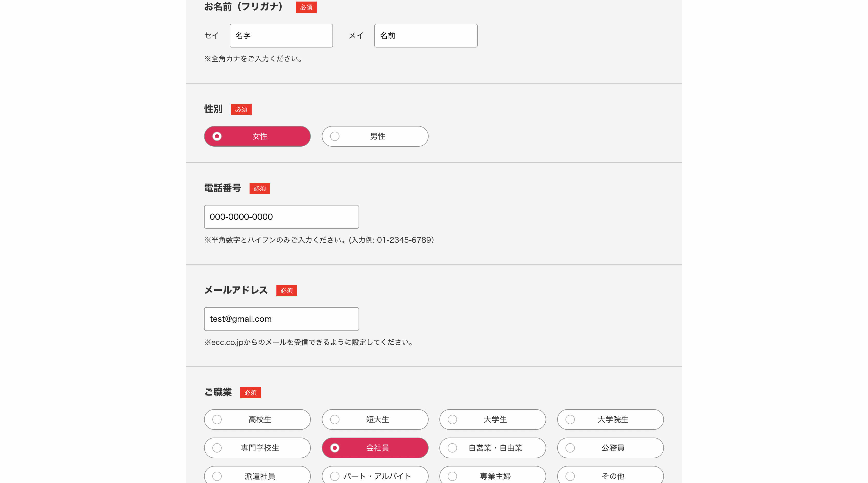This screenshot has height=483, width=868.
Task: Select the 女性 gender option
Action: pyautogui.click(x=257, y=136)
